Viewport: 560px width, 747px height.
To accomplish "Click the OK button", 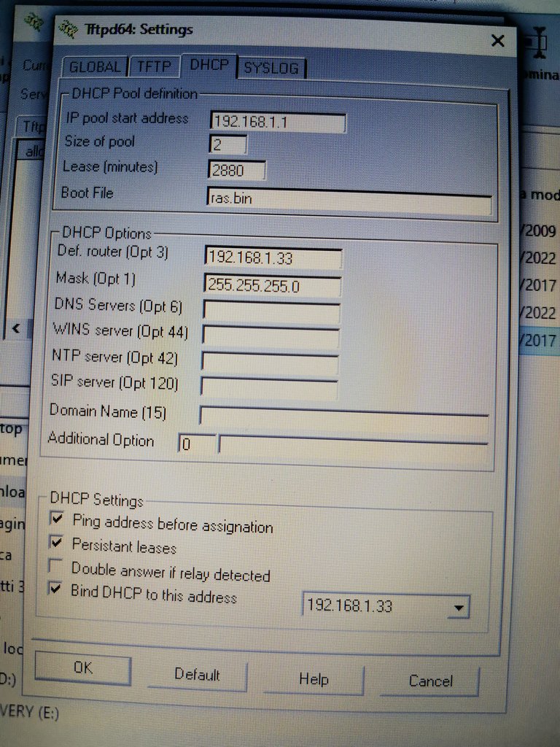I will (x=83, y=667).
